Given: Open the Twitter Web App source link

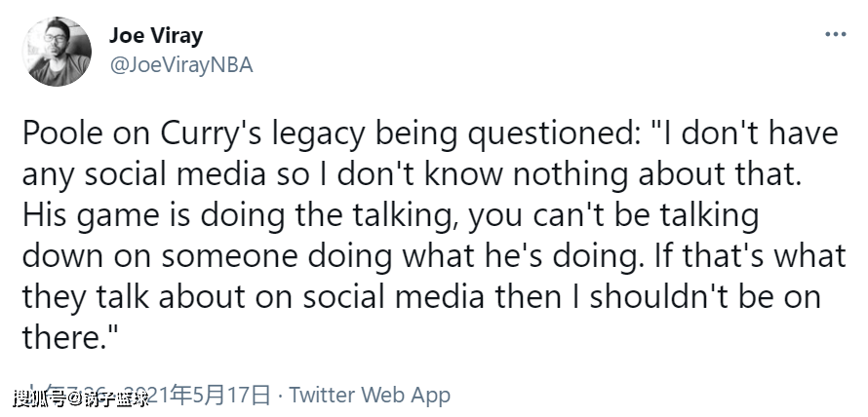Looking at the screenshot, I should tap(370, 395).
